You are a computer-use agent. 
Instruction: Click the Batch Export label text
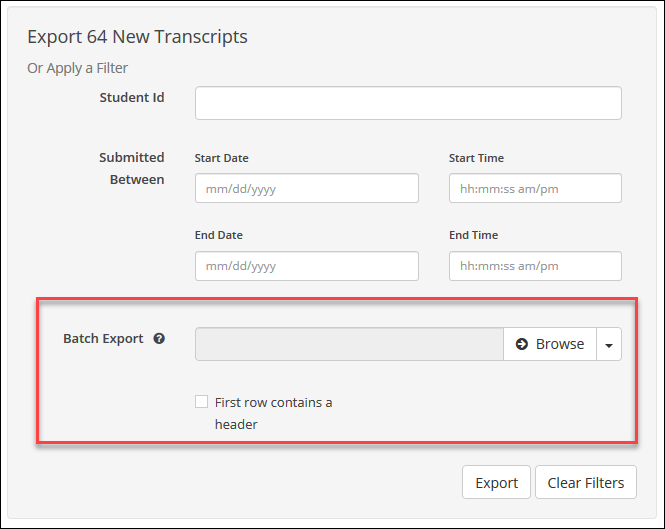[103, 339]
